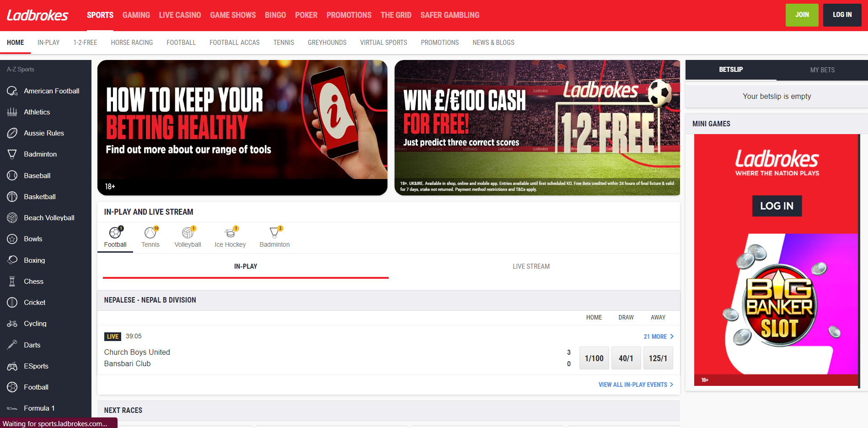This screenshot has width=868, height=428.
Task: Open the News & Blogs tab
Action: pos(493,43)
